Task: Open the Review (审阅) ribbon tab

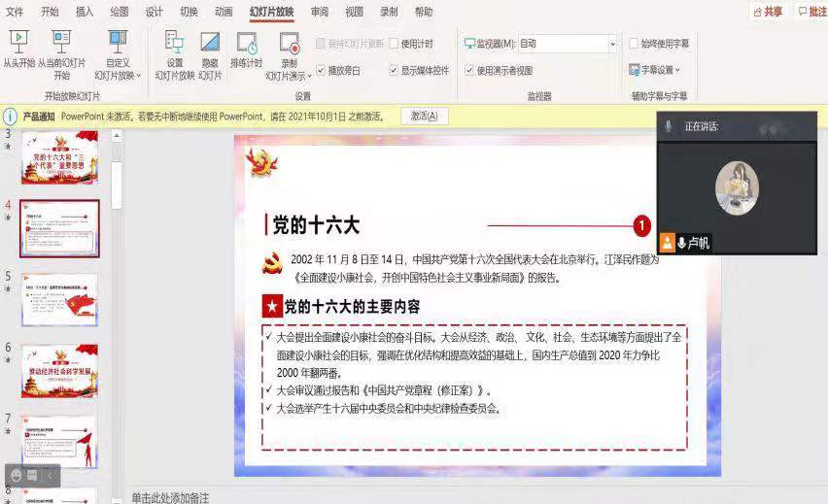Action: click(x=319, y=12)
